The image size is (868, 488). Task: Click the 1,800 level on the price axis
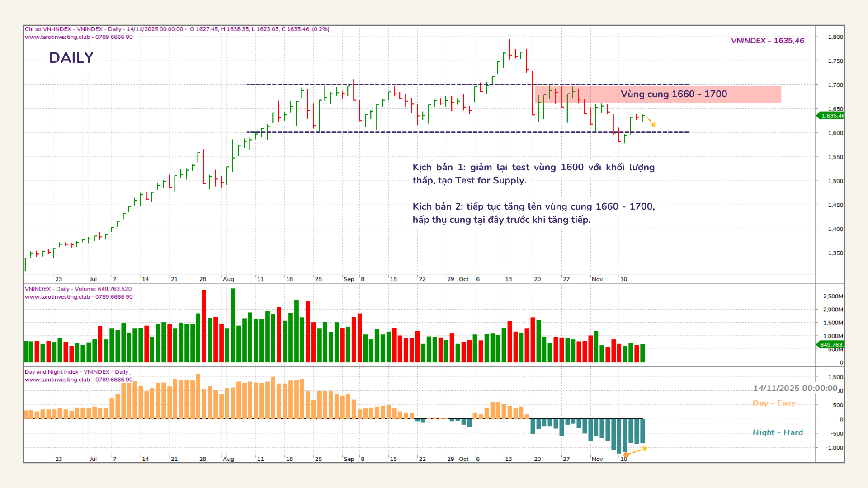point(835,37)
